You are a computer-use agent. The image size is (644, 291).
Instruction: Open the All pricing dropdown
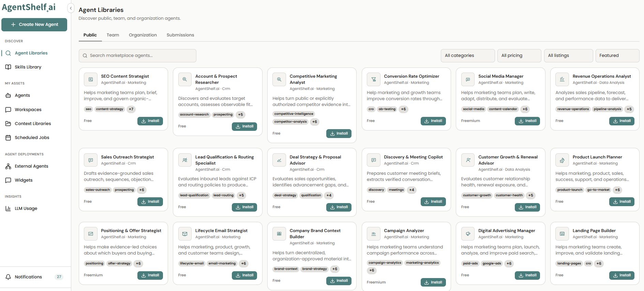[519, 56]
